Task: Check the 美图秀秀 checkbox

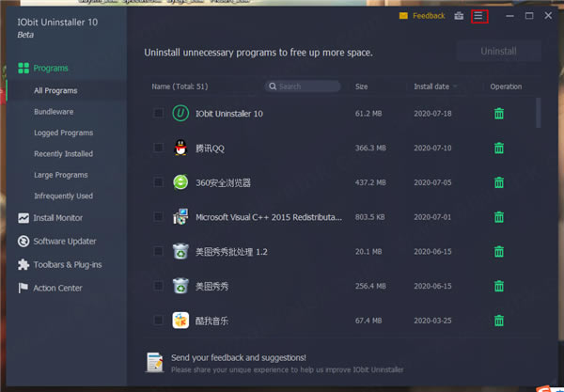Action: tap(158, 286)
